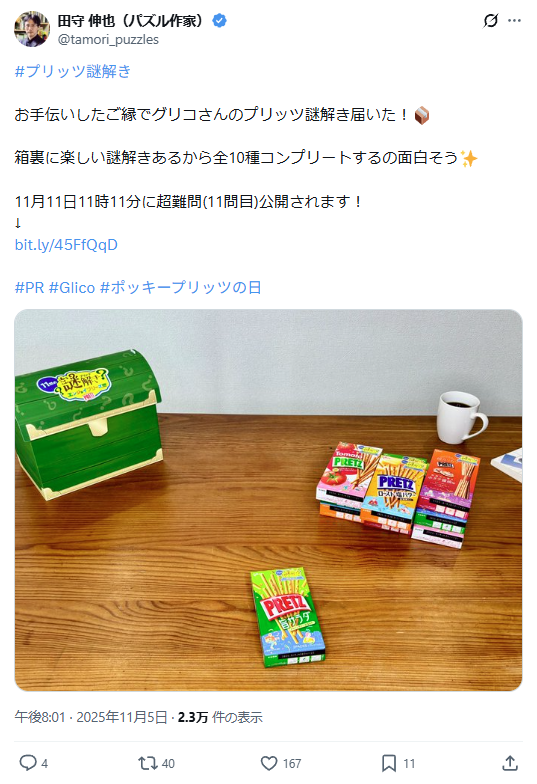Viewport: 537px width, 784px height.
Task: Click the timestamp 午後8:01 · 2025年11月5日
Action: [90, 717]
